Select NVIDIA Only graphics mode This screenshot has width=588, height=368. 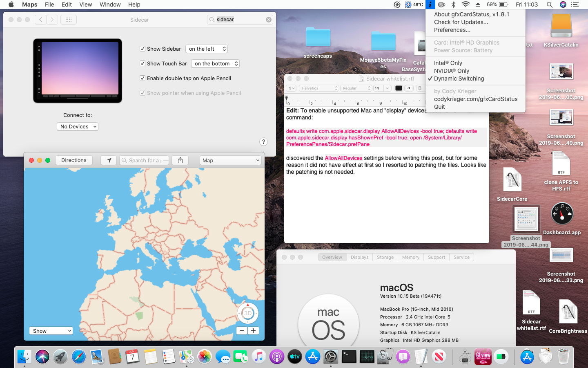(452, 71)
